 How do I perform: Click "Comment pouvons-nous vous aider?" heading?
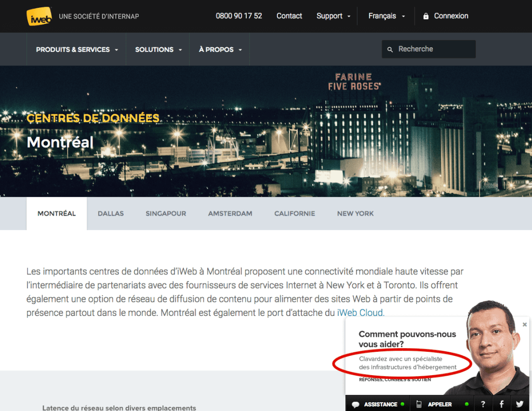click(x=407, y=339)
